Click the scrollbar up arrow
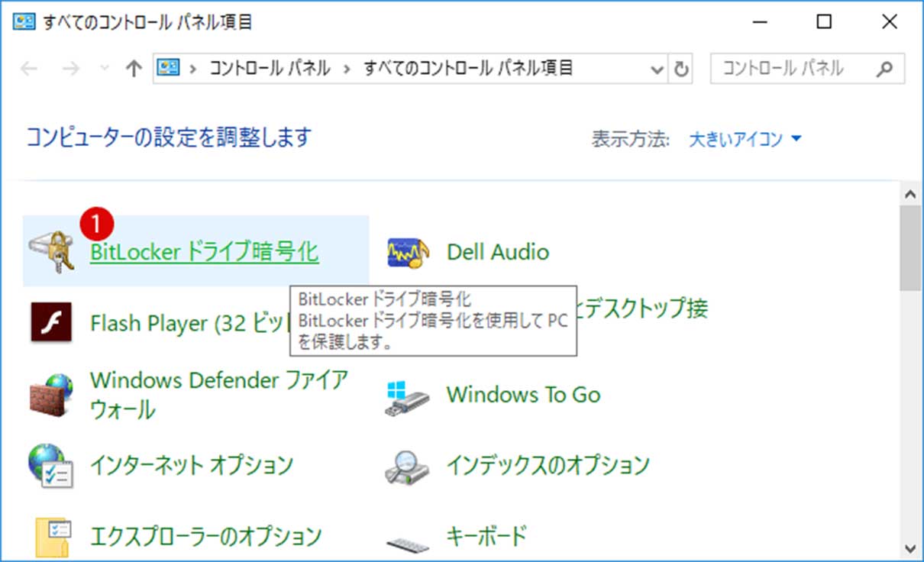This screenshot has width=924, height=562. [909, 193]
